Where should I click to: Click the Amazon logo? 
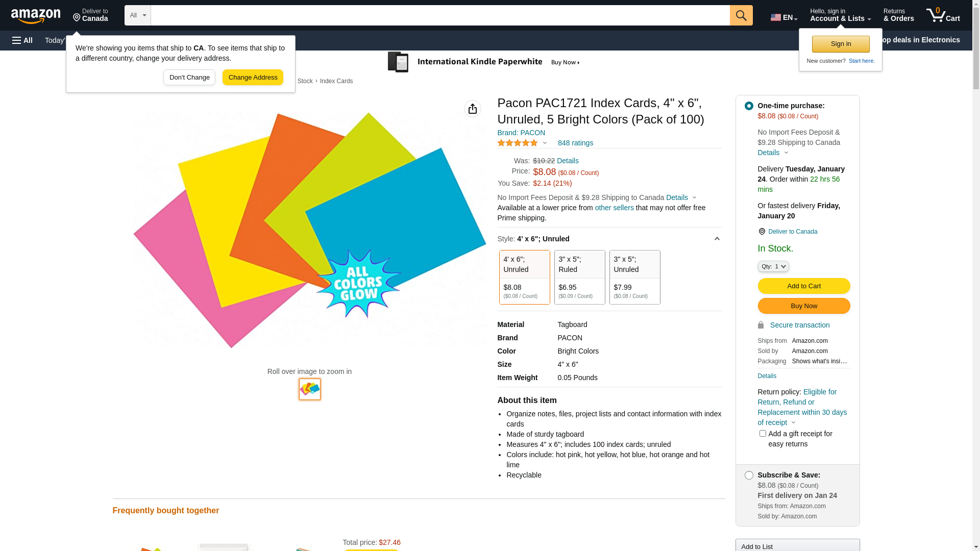click(x=36, y=16)
